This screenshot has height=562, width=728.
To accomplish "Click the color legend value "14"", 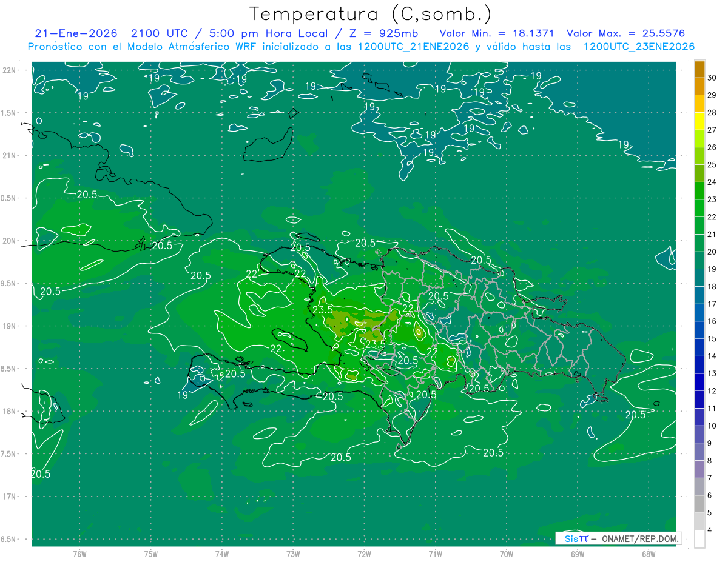I will [713, 356].
